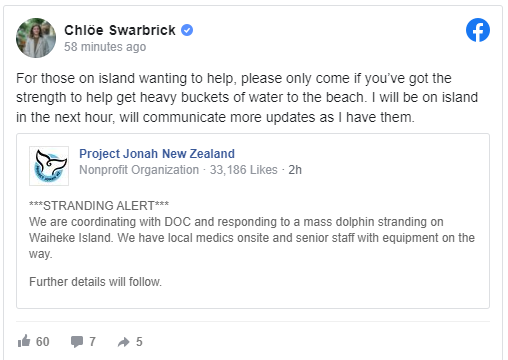The width and height of the screenshot is (508, 360).
Task: Open Project Jonah New Zealand page link
Action: [x=157, y=154]
